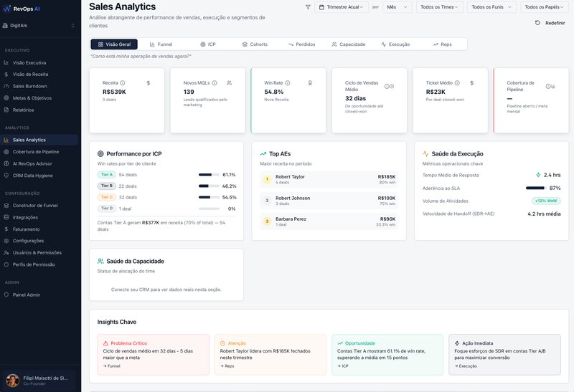Switch to the Capacidade tab
The image size is (574, 392).
(x=349, y=44)
